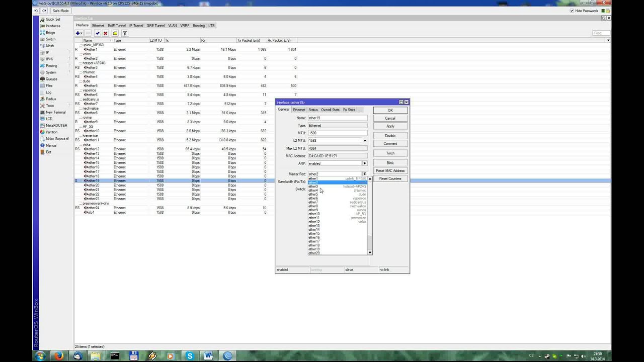
Task: Click the MTU input field
Action: (x=337, y=133)
